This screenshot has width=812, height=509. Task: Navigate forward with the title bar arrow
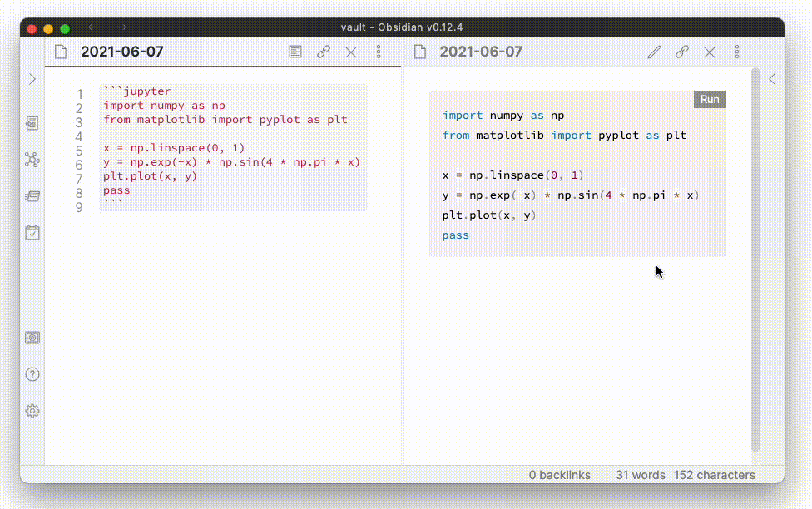point(121,27)
